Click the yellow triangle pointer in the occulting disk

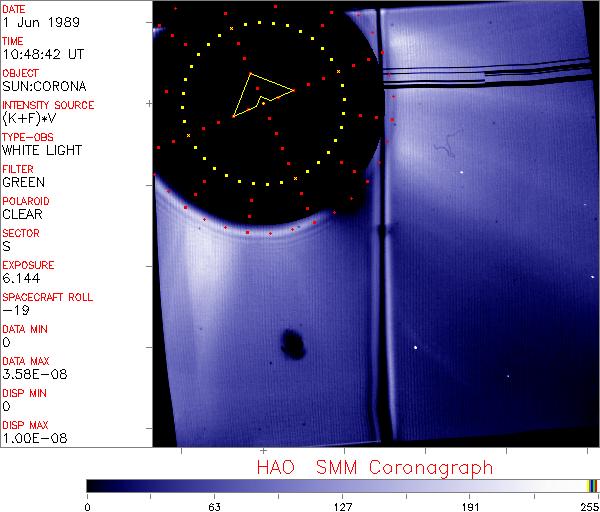pyautogui.click(x=260, y=93)
